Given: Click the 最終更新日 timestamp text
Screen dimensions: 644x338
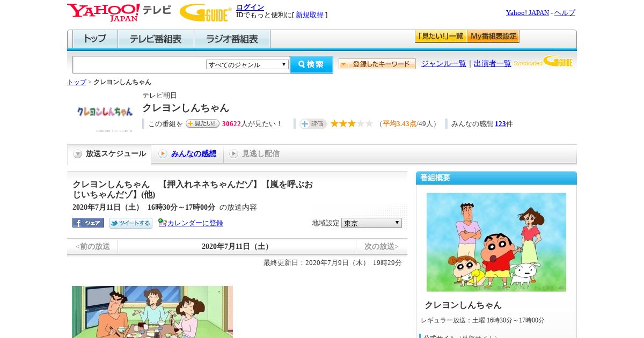Looking at the screenshot, I should click(333, 263).
